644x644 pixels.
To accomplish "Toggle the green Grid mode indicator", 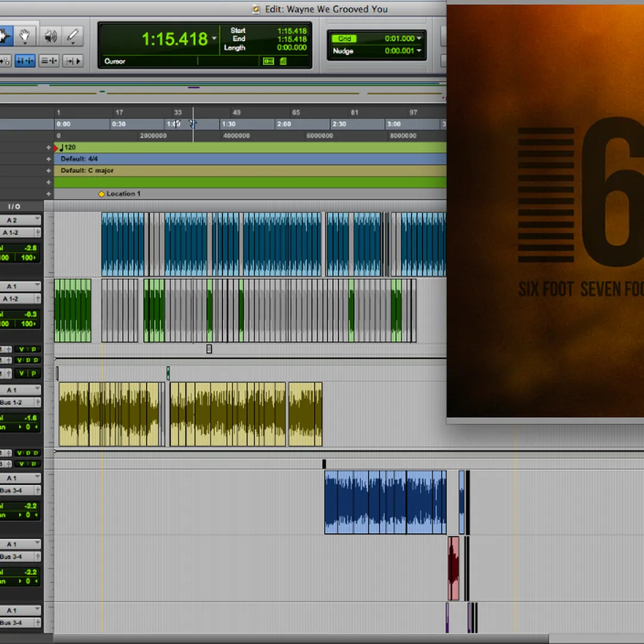I will tap(343, 39).
